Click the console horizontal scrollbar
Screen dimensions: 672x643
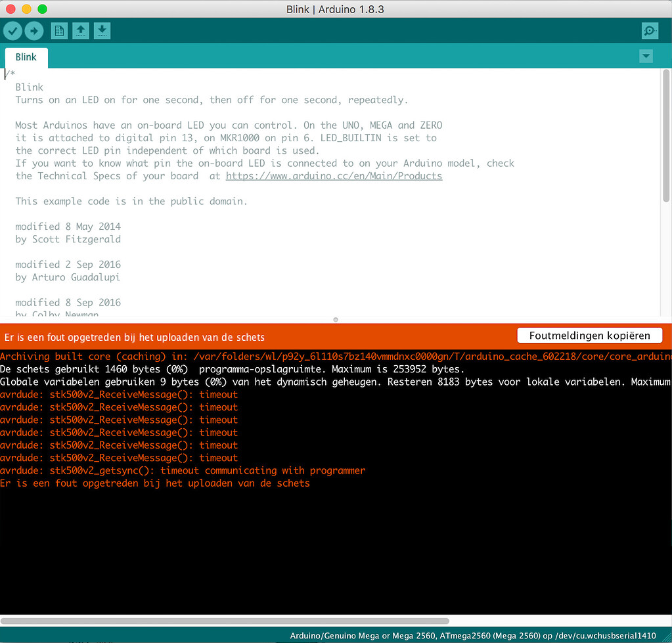[x=225, y=621]
